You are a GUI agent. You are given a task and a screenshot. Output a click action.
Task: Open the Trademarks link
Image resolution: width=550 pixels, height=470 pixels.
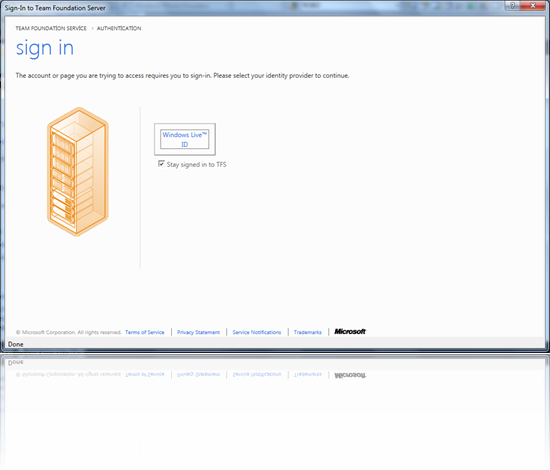point(308,332)
